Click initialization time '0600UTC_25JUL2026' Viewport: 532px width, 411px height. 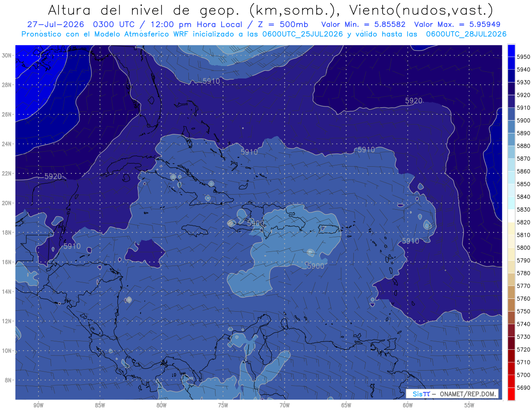[x=303, y=34]
